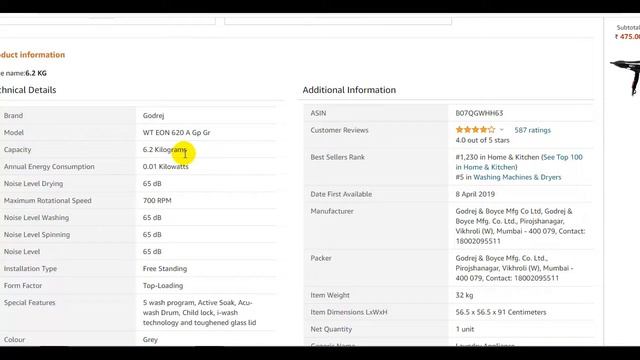Click the Best Sellers Rank label
This screenshot has height=360, width=640.
(338, 157)
